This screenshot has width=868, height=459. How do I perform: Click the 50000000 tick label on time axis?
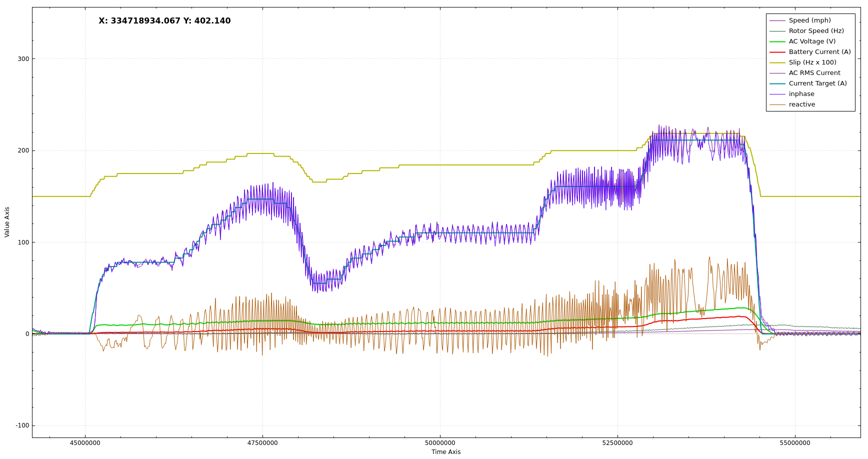pos(440,443)
